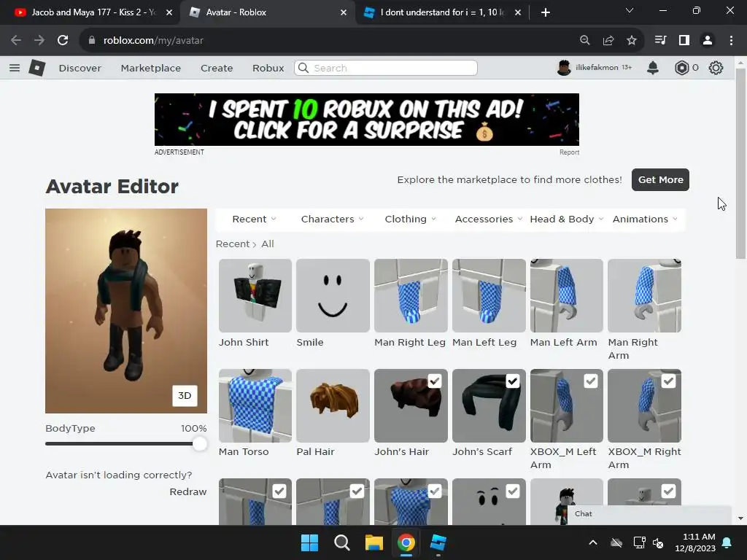The image size is (747, 560).
Task: Reload the page with browser refresh
Action: (x=63, y=41)
